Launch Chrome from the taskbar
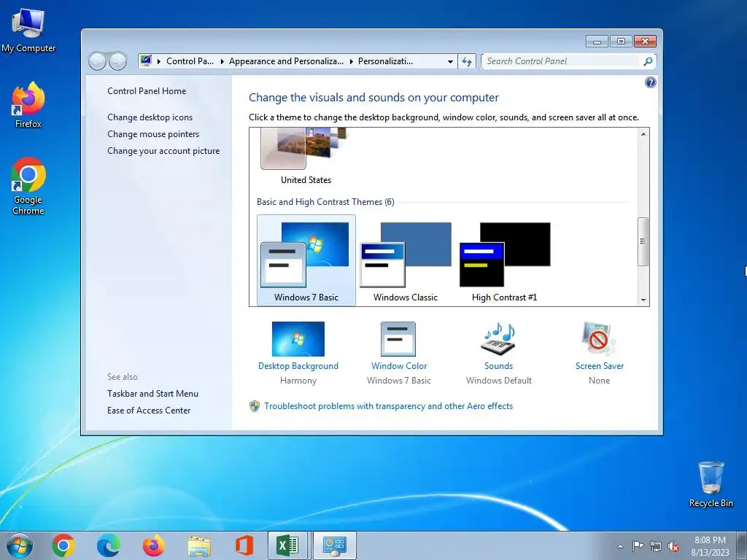 (x=63, y=545)
